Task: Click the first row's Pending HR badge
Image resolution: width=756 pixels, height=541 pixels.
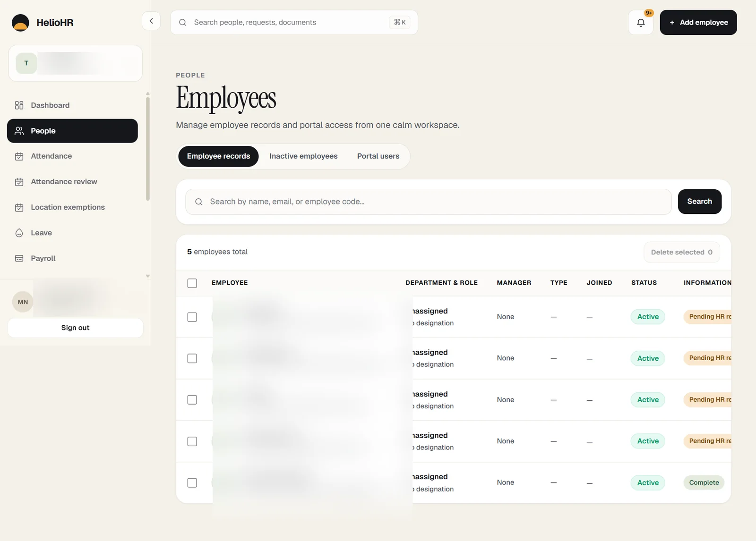Action: (707, 317)
